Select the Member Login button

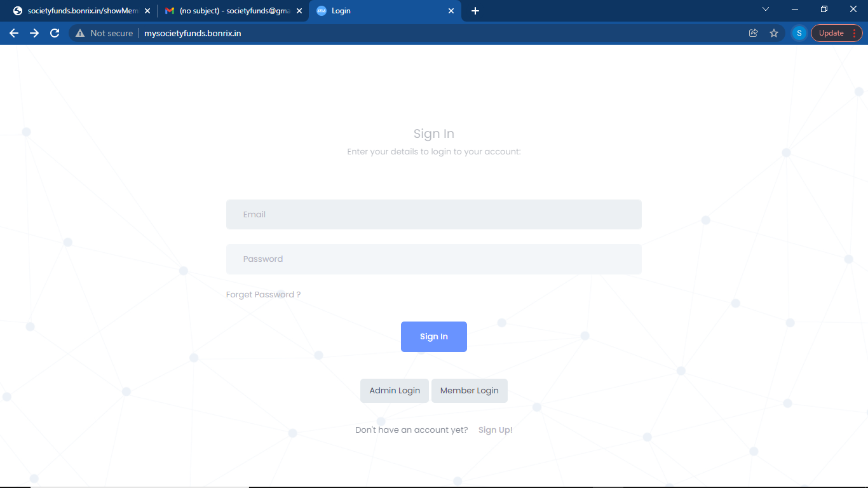coord(470,391)
